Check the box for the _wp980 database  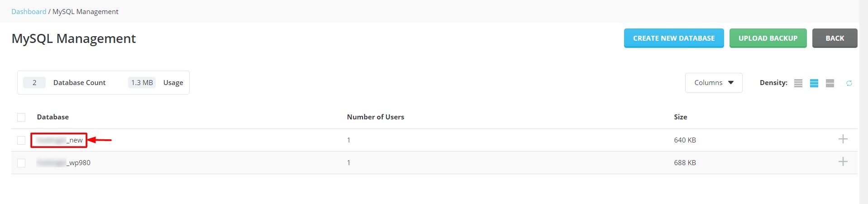[21, 163]
